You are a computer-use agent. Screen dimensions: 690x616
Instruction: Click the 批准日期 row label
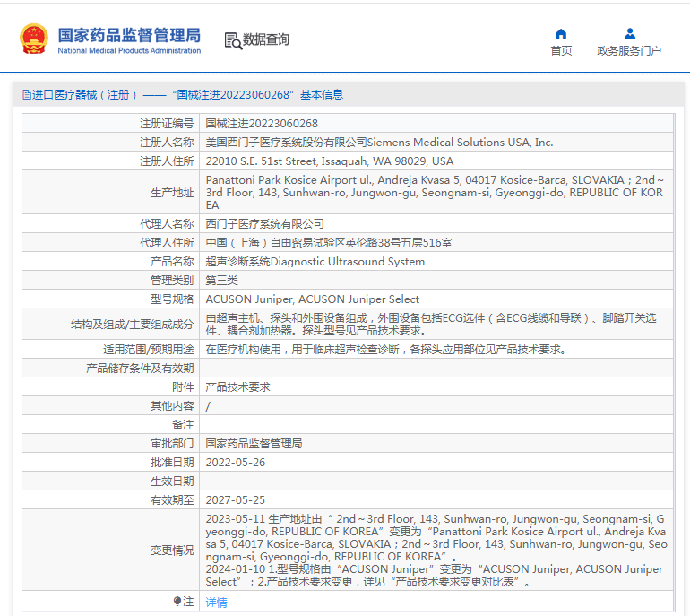click(x=172, y=463)
